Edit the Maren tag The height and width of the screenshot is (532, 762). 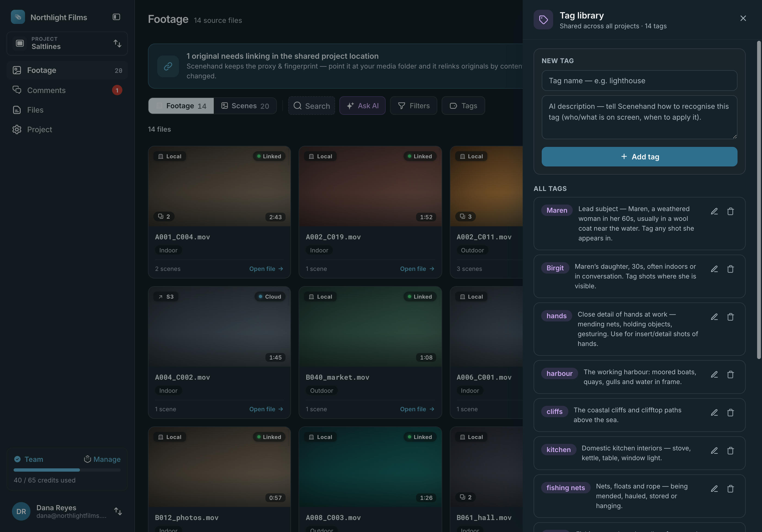point(714,211)
